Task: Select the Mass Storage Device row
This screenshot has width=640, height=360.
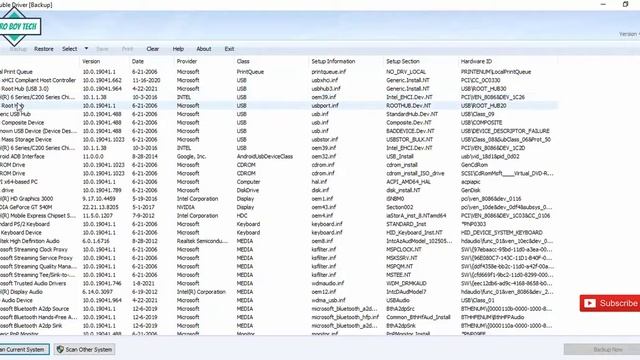Action: coord(279,140)
